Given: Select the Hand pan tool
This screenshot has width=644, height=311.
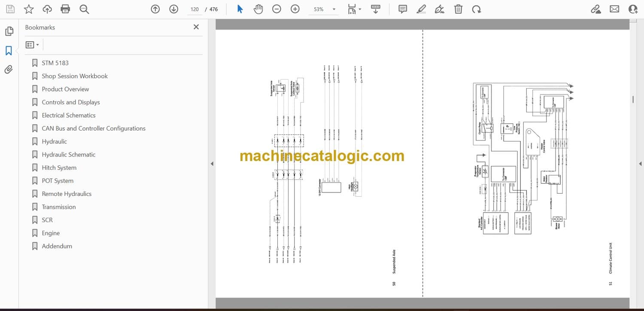Looking at the screenshot, I should (258, 9).
